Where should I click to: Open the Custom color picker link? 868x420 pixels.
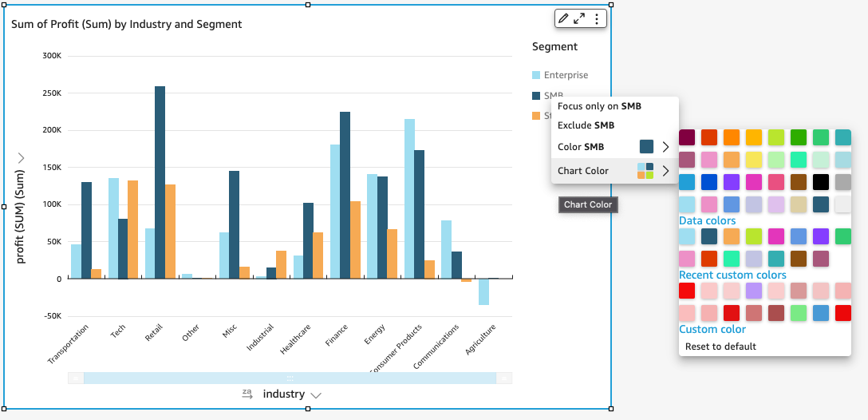(x=712, y=329)
